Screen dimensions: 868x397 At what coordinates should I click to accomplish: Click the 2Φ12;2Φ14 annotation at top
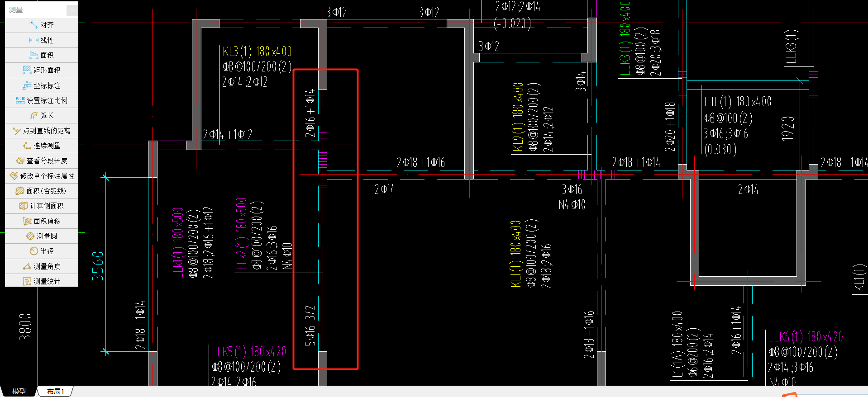coord(518,6)
